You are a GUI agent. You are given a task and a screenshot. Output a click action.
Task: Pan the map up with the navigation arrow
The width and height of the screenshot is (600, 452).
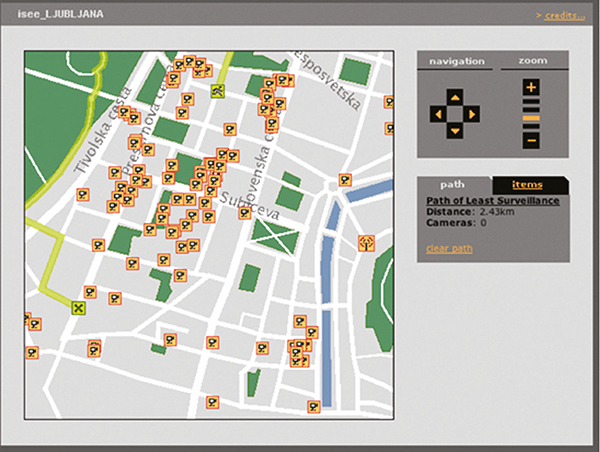[x=455, y=98]
